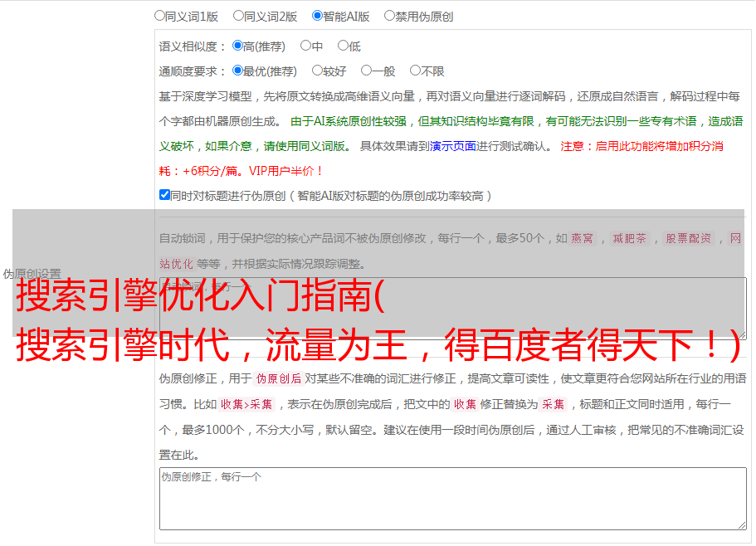The image size is (756, 546).
Task: Select 不限 for 通顺度要求
Action: coord(415,71)
